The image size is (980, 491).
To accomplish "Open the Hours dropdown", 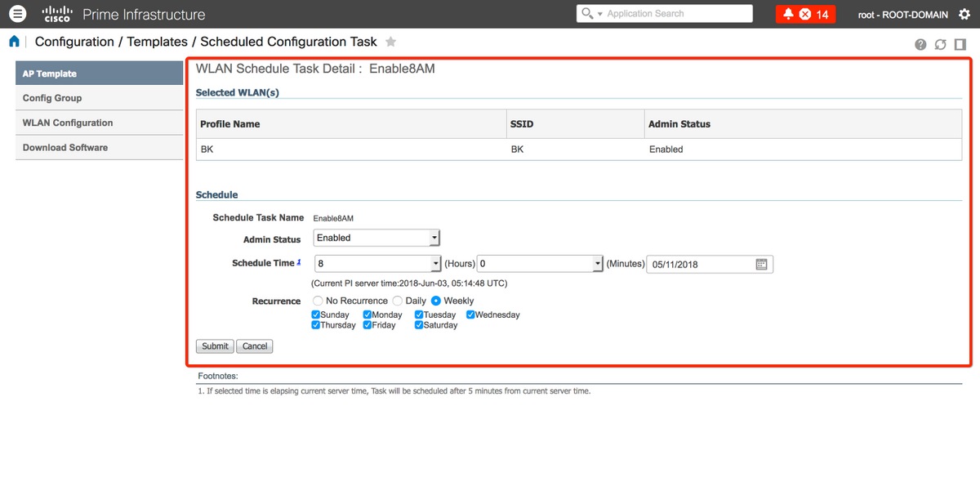I will click(x=377, y=264).
